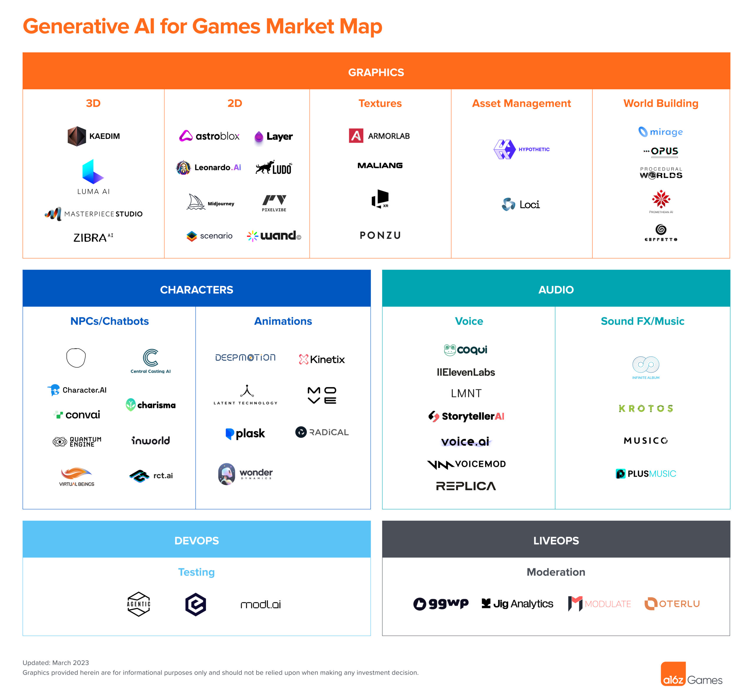The height and width of the screenshot is (700, 753).
Task: Click the Mirage world building logo
Action: tap(660, 132)
